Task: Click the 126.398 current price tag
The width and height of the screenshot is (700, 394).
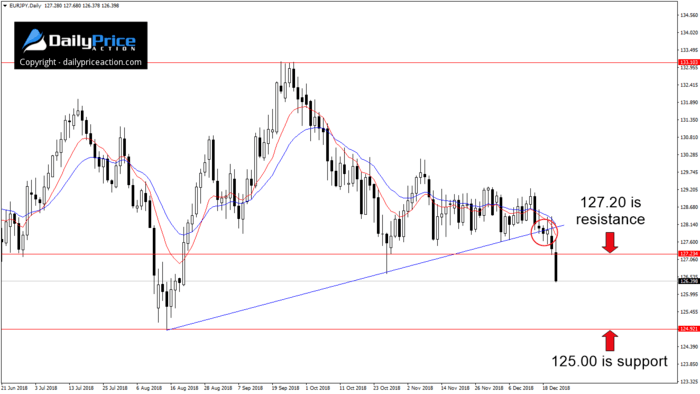Action: (x=688, y=281)
